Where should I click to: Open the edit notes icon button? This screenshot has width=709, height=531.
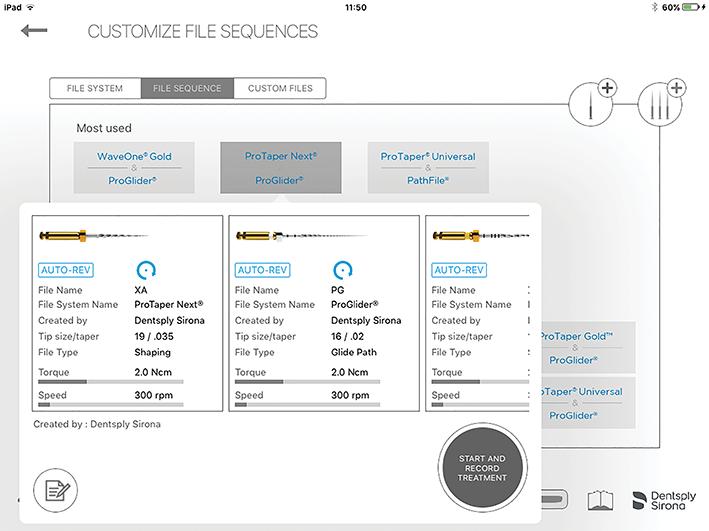(x=56, y=490)
